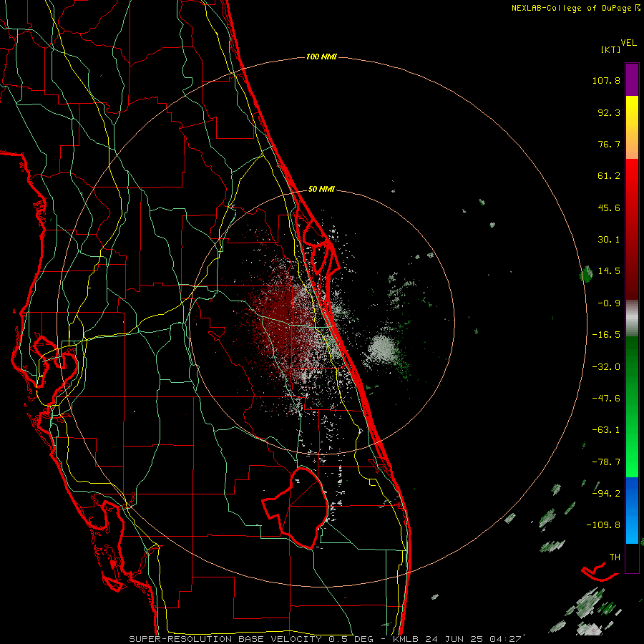Pick the dark TH segment of color bar
The height and width of the screenshot is (644, 644).
(x=632, y=557)
